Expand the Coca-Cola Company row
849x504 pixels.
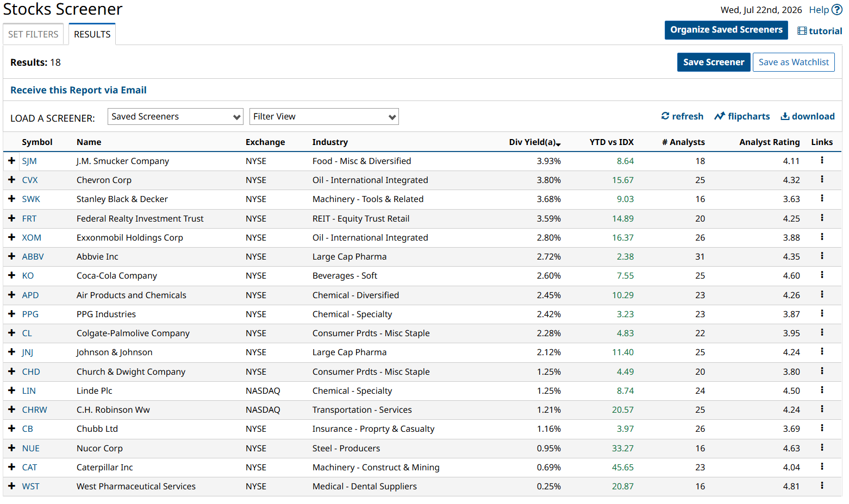pyautogui.click(x=11, y=275)
